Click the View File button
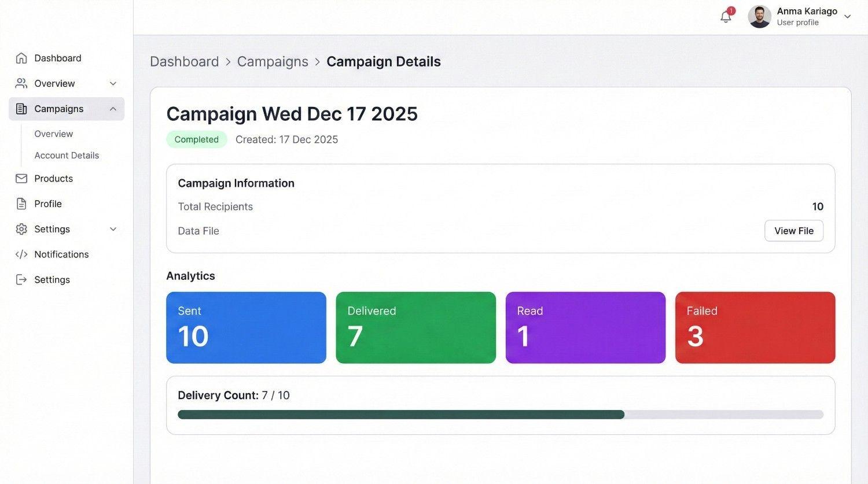 (x=793, y=230)
